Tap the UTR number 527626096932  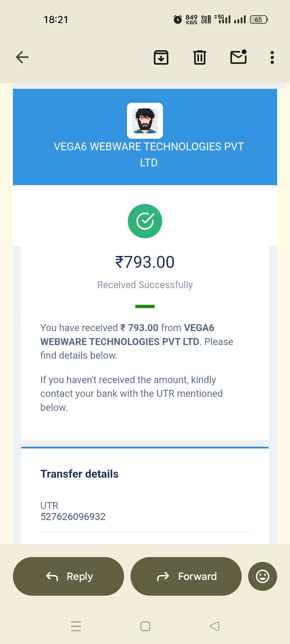(x=73, y=517)
